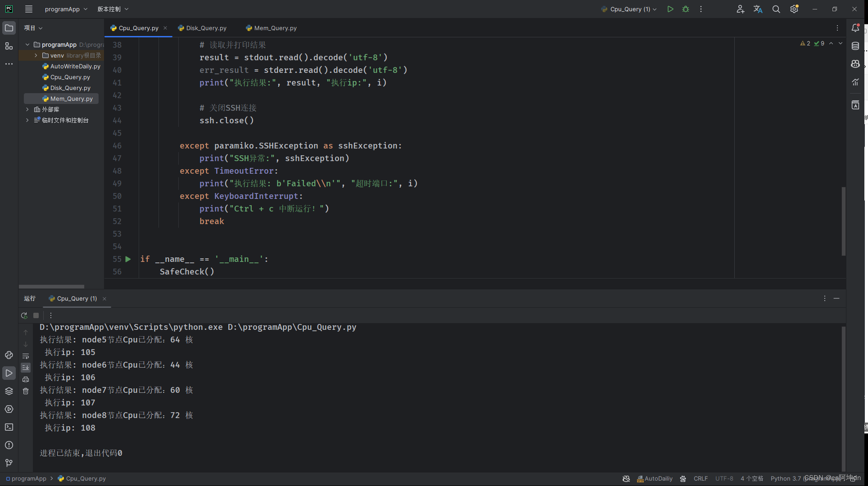868x486 pixels.
Task: Click the warnings count indicator
Action: tap(805, 44)
